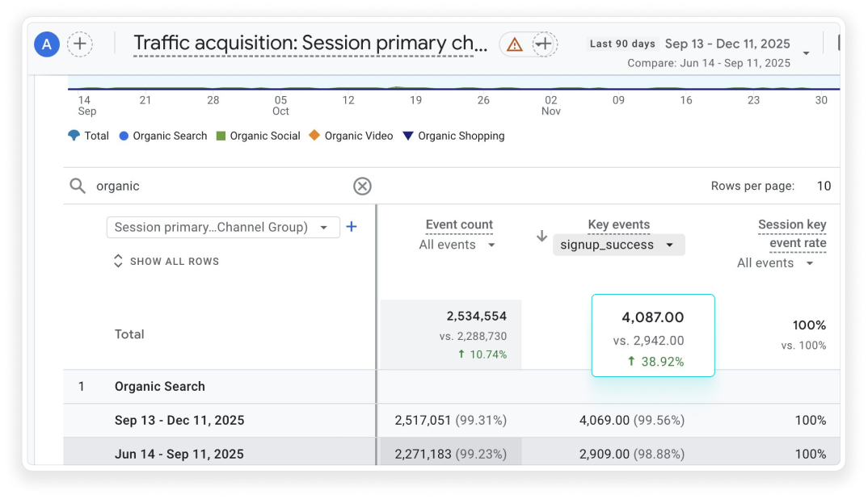Image resolution: width=868 pixels, height=499 pixels.
Task: Sort by Key events descending arrow
Action: coord(541,236)
